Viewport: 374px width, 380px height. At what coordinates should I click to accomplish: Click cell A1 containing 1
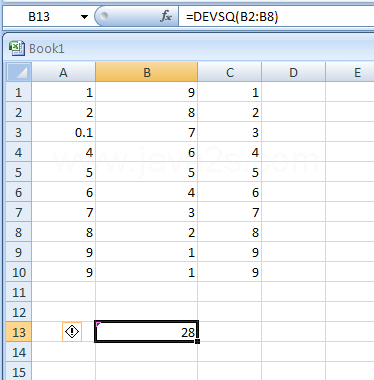(64, 92)
